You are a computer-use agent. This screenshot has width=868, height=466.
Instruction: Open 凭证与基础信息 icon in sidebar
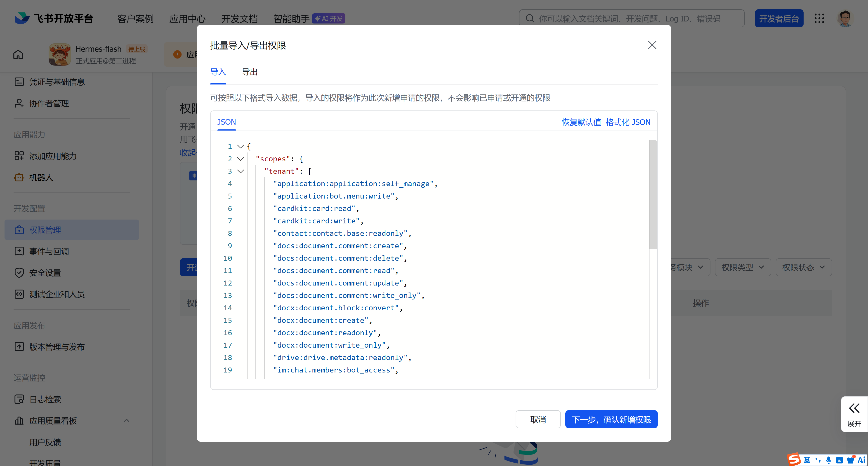(x=19, y=82)
